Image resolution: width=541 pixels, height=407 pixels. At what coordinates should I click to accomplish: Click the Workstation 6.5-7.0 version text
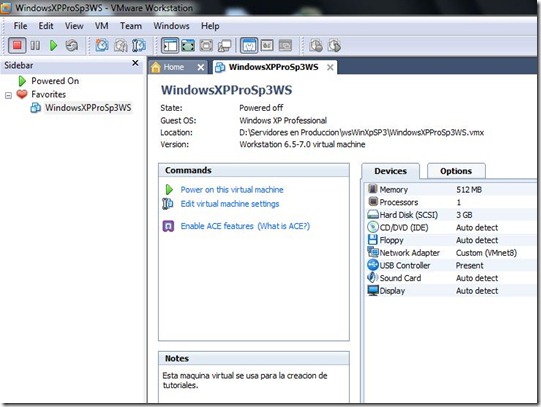pos(302,144)
